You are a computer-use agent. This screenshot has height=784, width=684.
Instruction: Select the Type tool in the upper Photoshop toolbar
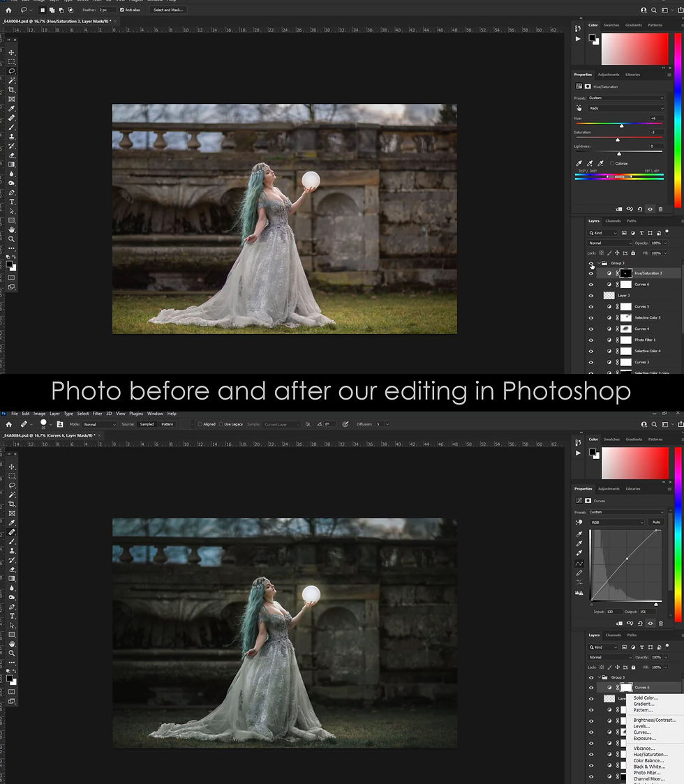(x=11, y=202)
